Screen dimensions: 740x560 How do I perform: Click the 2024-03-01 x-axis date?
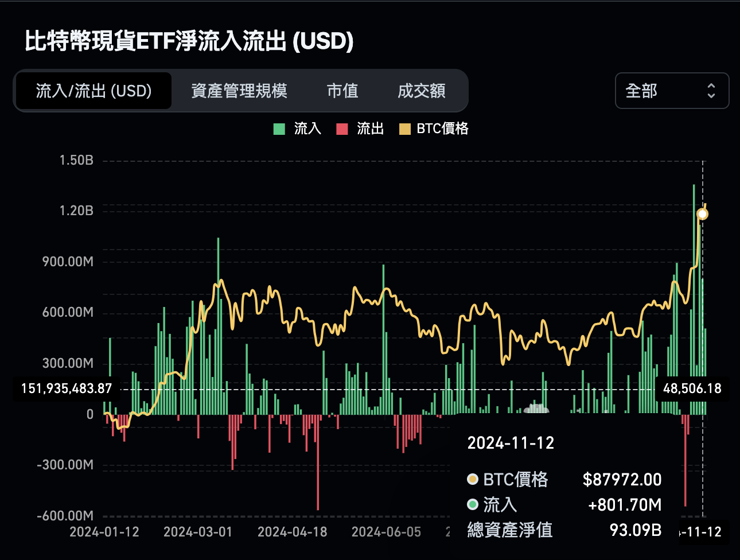[198, 532]
